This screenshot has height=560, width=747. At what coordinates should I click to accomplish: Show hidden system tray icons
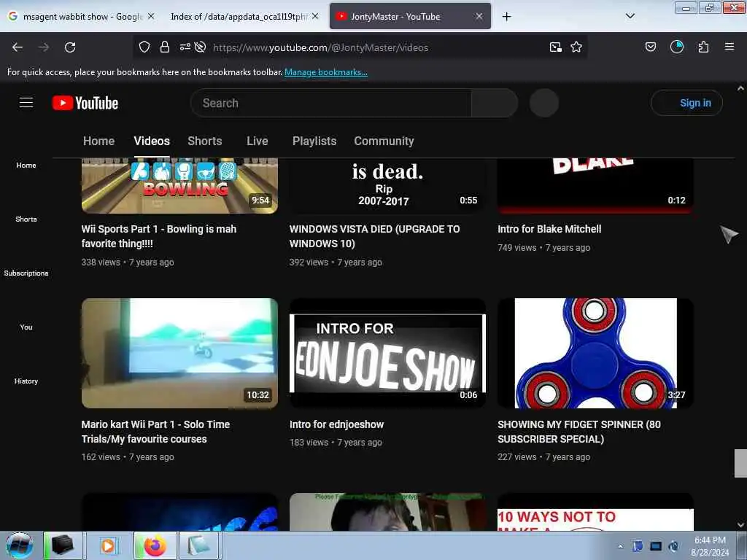(x=620, y=546)
